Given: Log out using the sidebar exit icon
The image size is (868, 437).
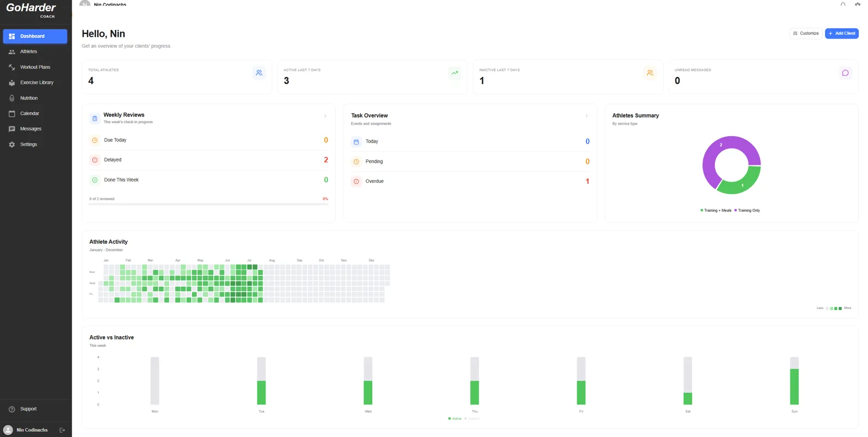Looking at the screenshot, I should 62,430.
